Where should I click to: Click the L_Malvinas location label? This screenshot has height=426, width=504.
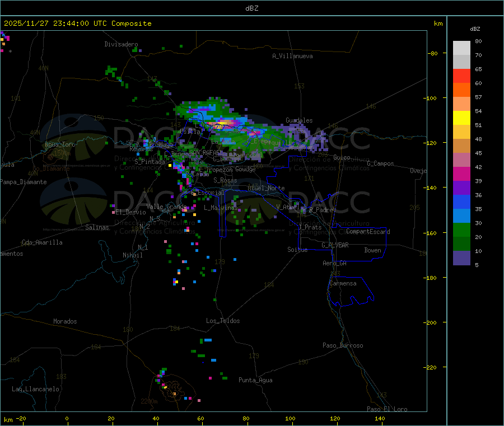(221, 208)
